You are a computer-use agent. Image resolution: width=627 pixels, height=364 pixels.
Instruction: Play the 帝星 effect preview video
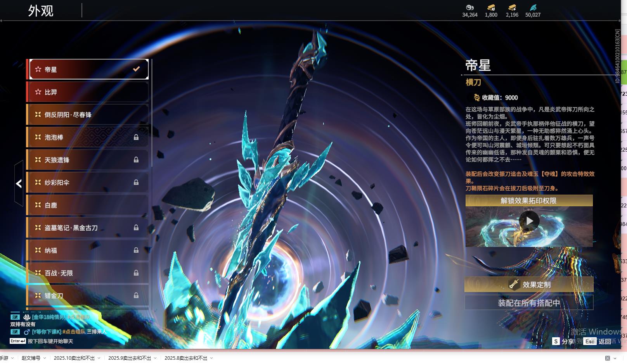click(x=529, y=221)
